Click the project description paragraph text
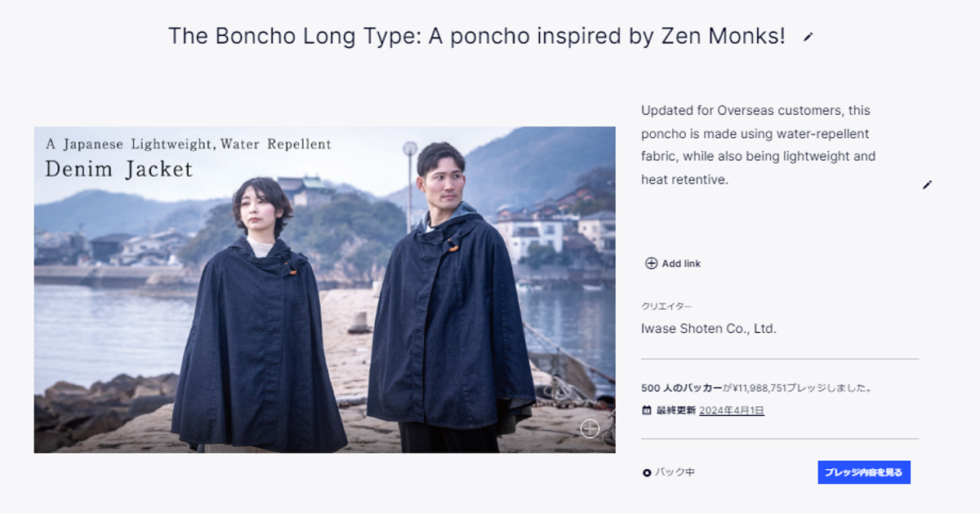The height and width of the screenshot is (514, 980). coord(758,144)
